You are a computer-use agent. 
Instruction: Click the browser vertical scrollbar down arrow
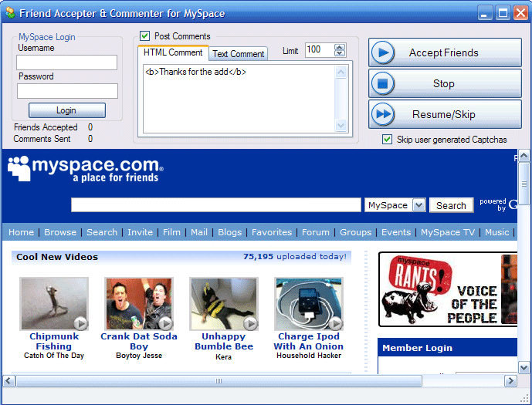click(524, 368)
